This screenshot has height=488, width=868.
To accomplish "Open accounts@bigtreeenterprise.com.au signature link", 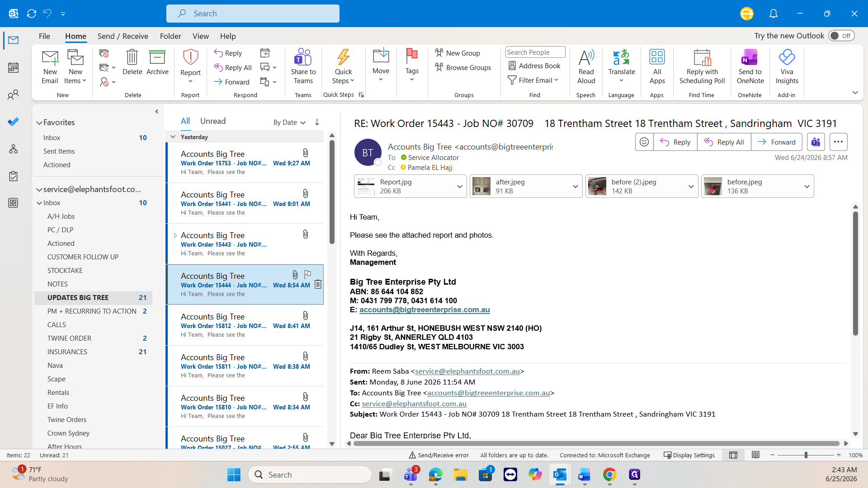I will [425, 310].
